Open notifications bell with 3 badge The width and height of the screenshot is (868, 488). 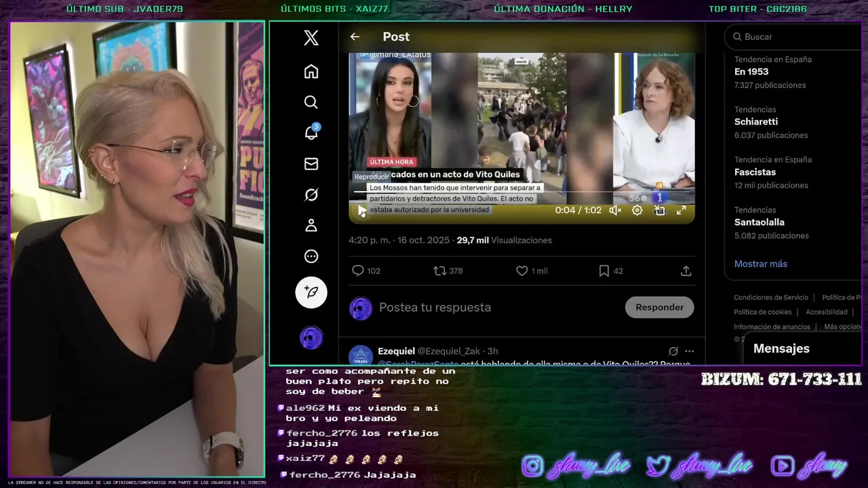click(x=311, y=132)
